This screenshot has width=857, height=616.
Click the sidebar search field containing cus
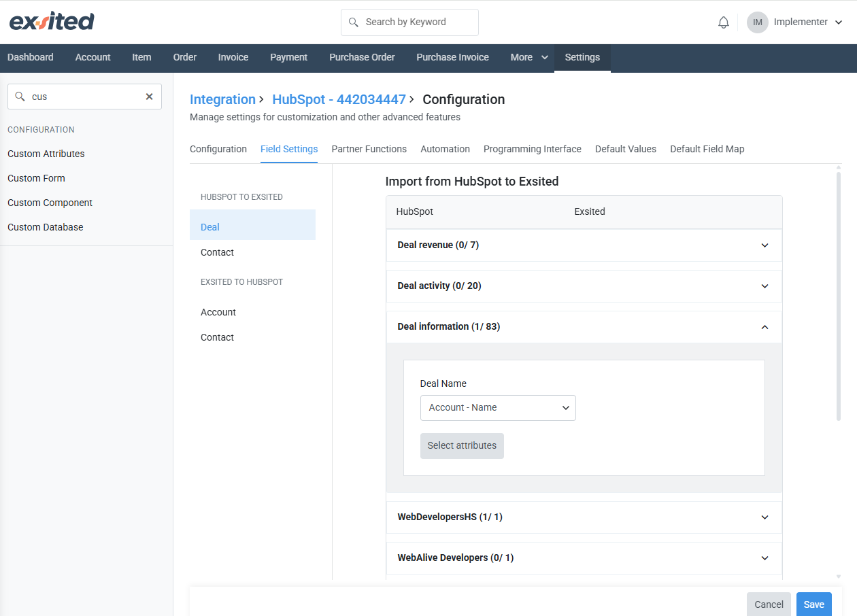point(84,97)
